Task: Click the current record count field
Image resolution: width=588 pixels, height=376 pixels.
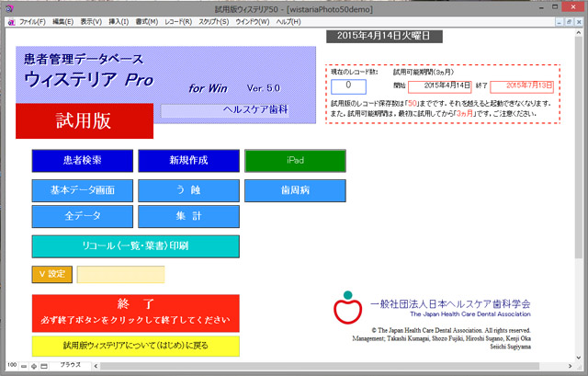Action: (x=348, y=85)
